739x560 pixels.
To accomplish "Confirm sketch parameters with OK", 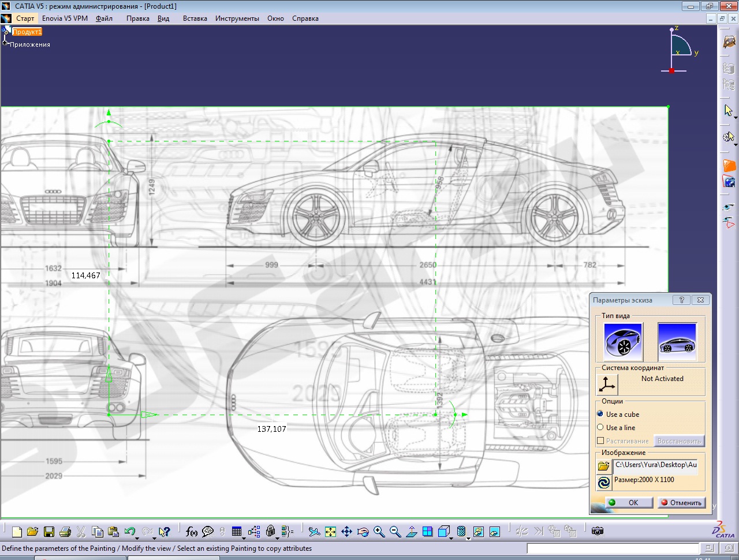I will 629,503.
